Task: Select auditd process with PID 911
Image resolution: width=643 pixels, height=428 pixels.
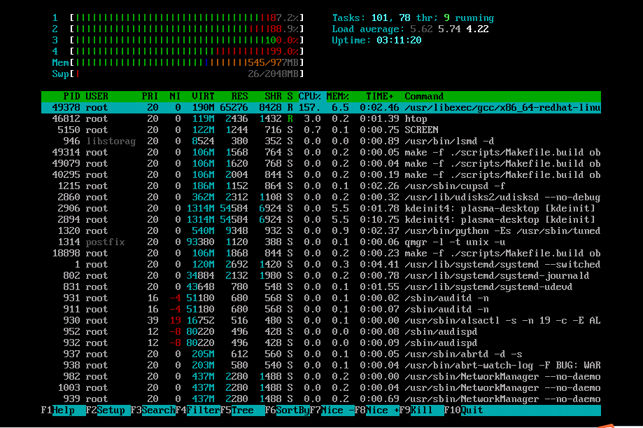Action: (321, 309)
